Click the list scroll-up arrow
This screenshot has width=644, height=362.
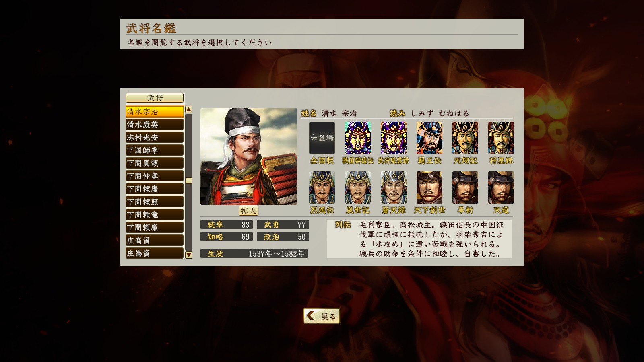(x=189, y=109)
